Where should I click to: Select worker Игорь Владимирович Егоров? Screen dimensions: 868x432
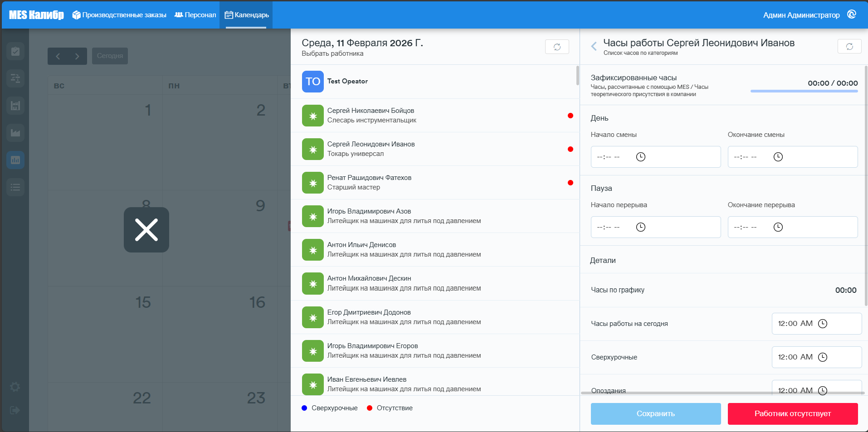coord(434,351)
